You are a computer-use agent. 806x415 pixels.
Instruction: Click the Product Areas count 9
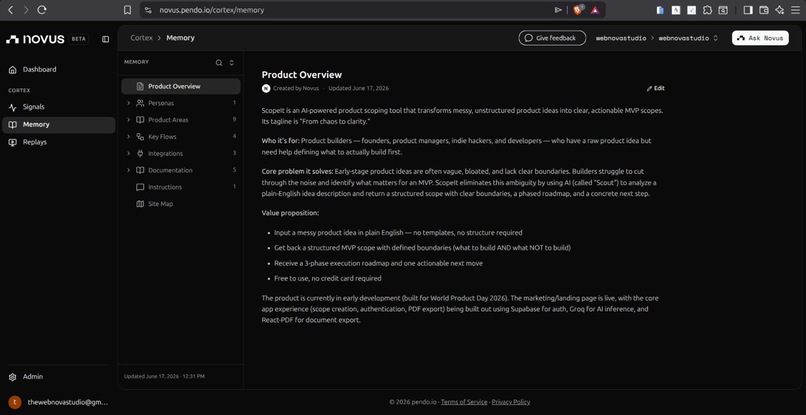234,120
